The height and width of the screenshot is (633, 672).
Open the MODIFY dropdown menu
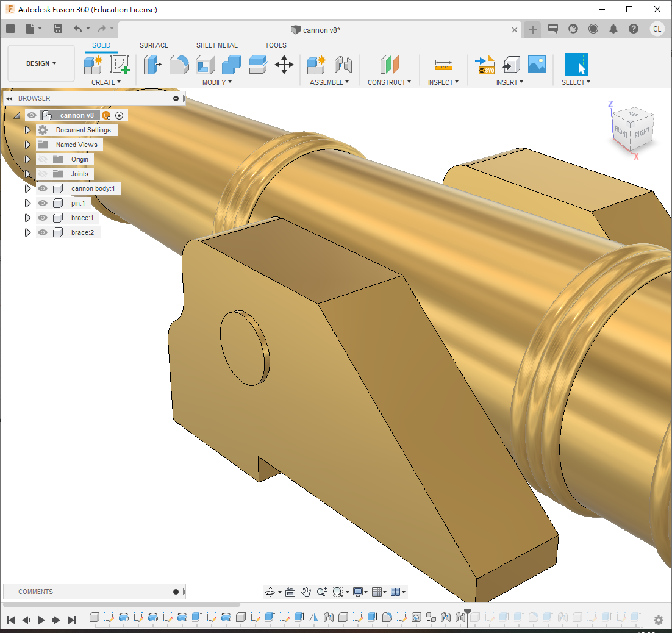click(x=216, y=82)
